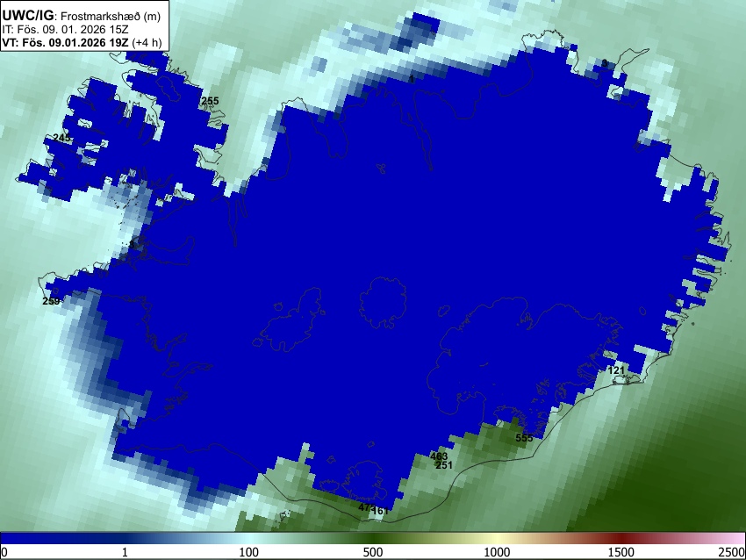This screenshot has height=560, width=746.
Task: Click the station value 245 on the map
Action: (x=61, y=138)
